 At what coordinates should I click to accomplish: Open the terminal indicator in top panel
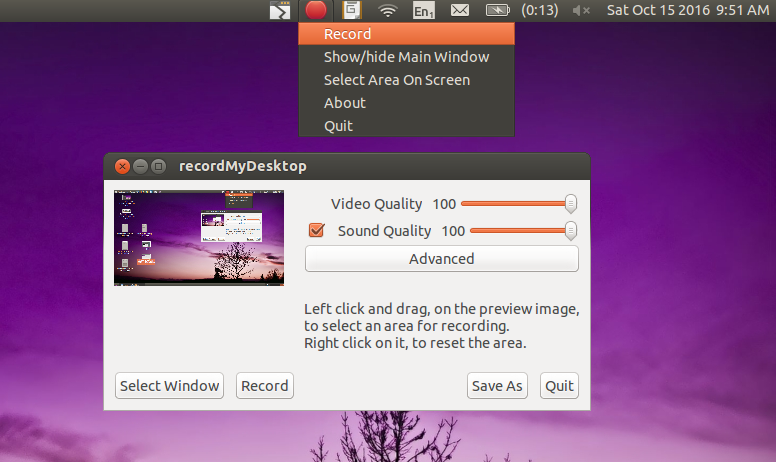[280, 10]
